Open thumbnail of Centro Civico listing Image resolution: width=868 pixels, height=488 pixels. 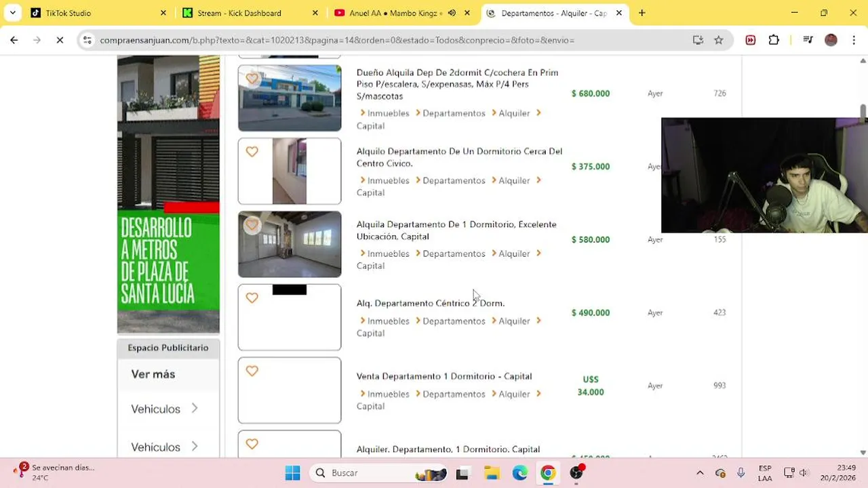click(x=290, y=171)
